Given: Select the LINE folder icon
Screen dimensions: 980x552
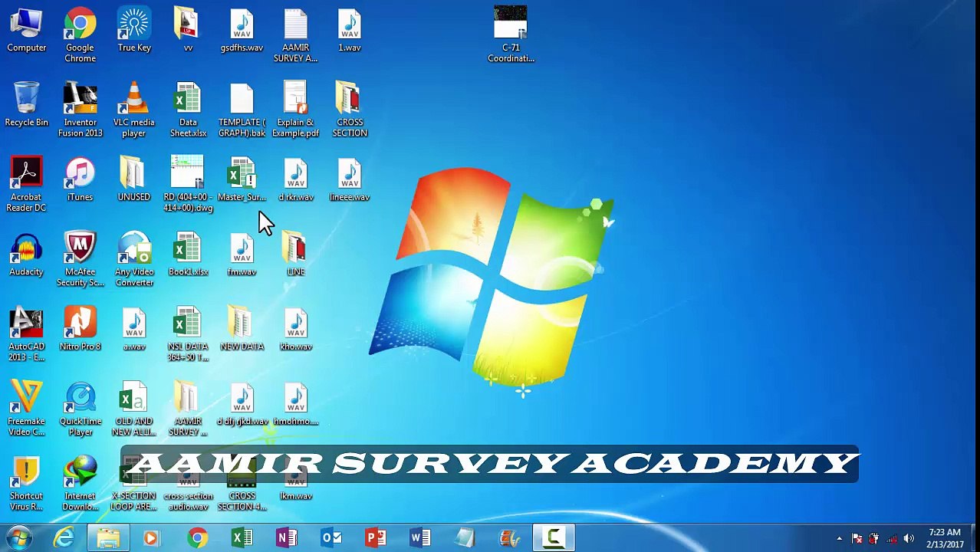Looking at the screenshot, I should coord(295,255).
